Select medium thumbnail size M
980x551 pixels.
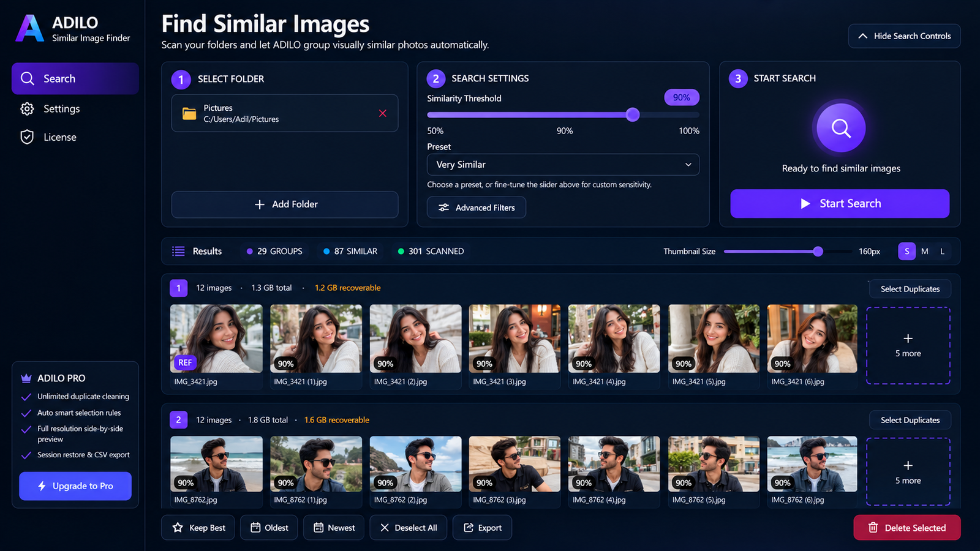coord(925,251)
